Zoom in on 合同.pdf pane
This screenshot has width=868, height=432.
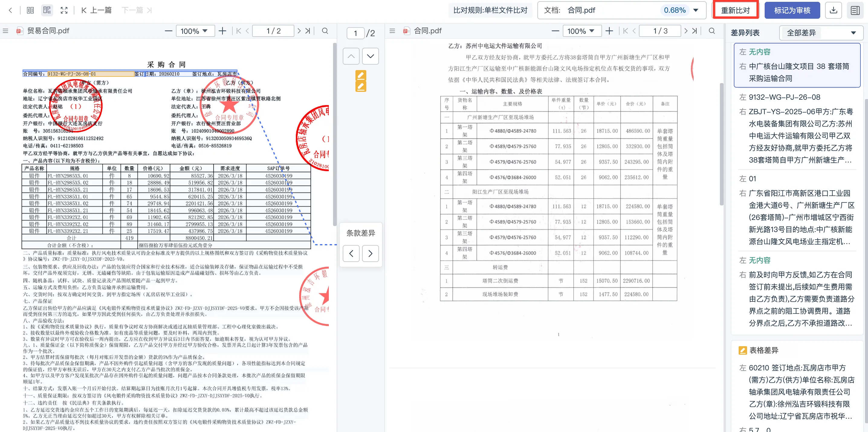click(x=609, y=31)
